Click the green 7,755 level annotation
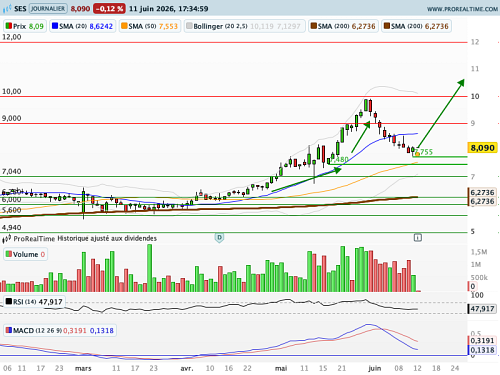The width and height of the screenshot is (500, 375). (x=424, y=152)
